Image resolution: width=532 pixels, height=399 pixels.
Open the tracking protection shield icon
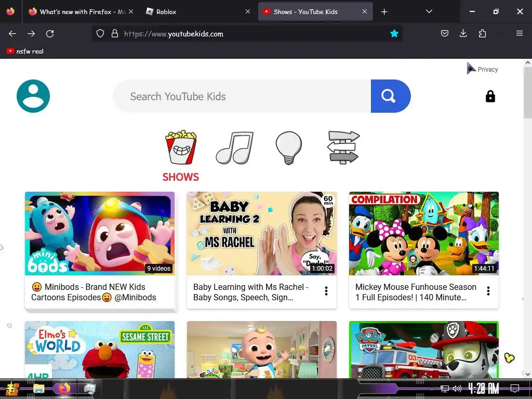tap(100, 34)
